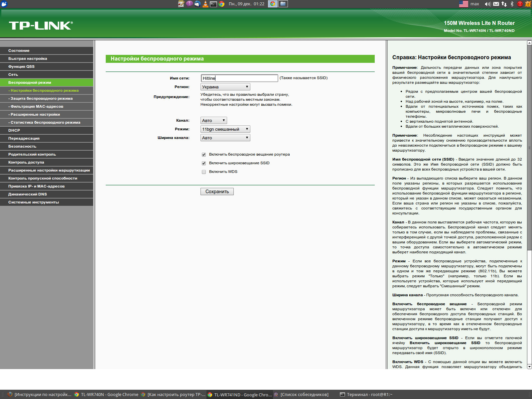Viewport: 532px width, 399px height.
Task: Click the Bluetooth tray icon
Action: [x=512, y=4]
